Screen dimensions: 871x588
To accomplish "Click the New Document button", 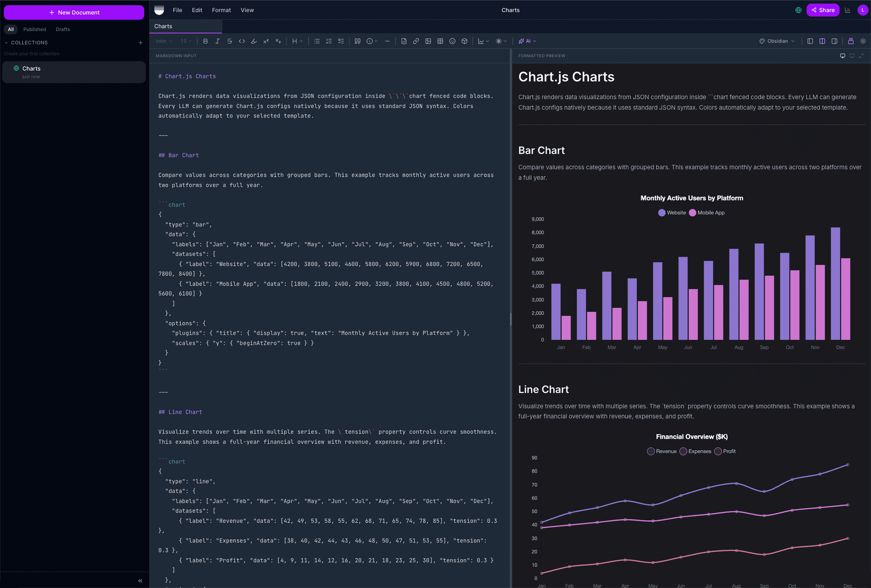I will (74, 12).
